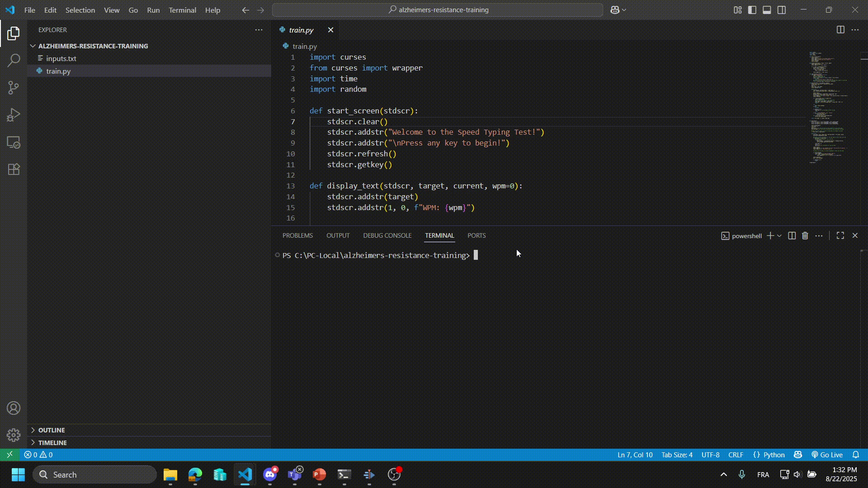
Task: Open a new terminal with the plus icon
Action: (x=770, y=235)
